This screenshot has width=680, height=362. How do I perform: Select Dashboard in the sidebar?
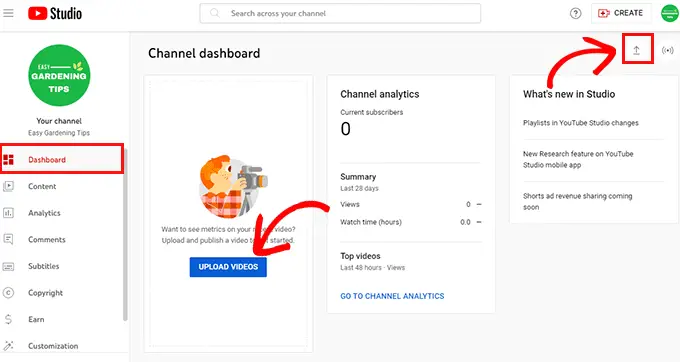(62, 160)
